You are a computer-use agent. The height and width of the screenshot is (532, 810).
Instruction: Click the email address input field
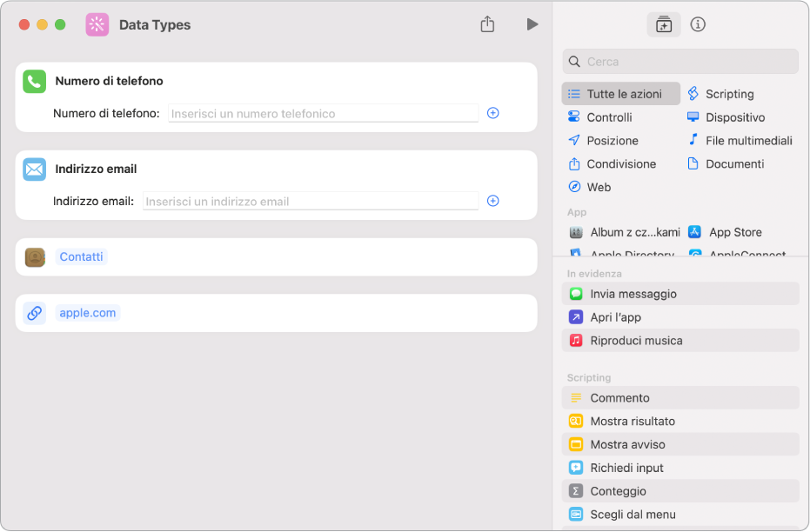[x=311, y=201]
